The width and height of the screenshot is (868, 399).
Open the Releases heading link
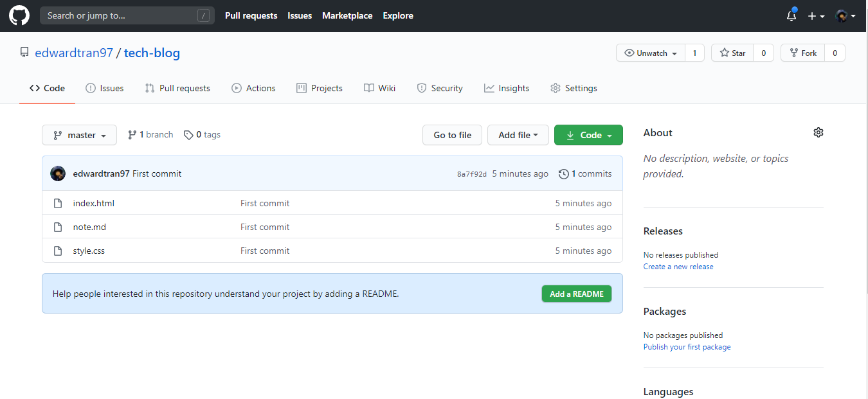663,231
